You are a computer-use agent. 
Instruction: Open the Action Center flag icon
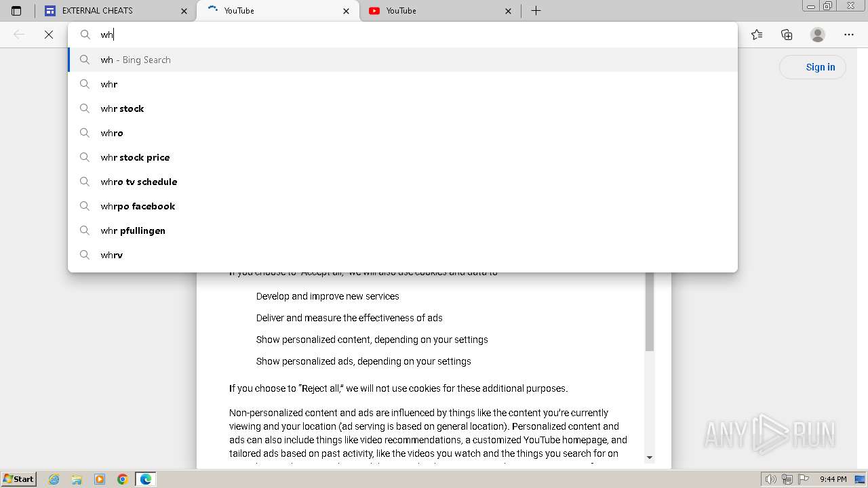803,479
